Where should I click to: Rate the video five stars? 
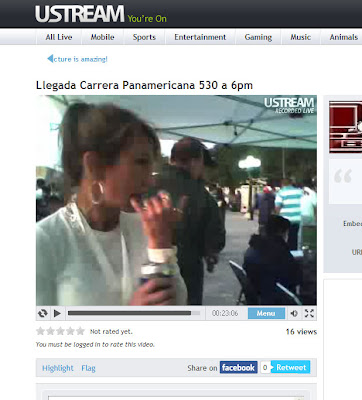coord(80,331)
